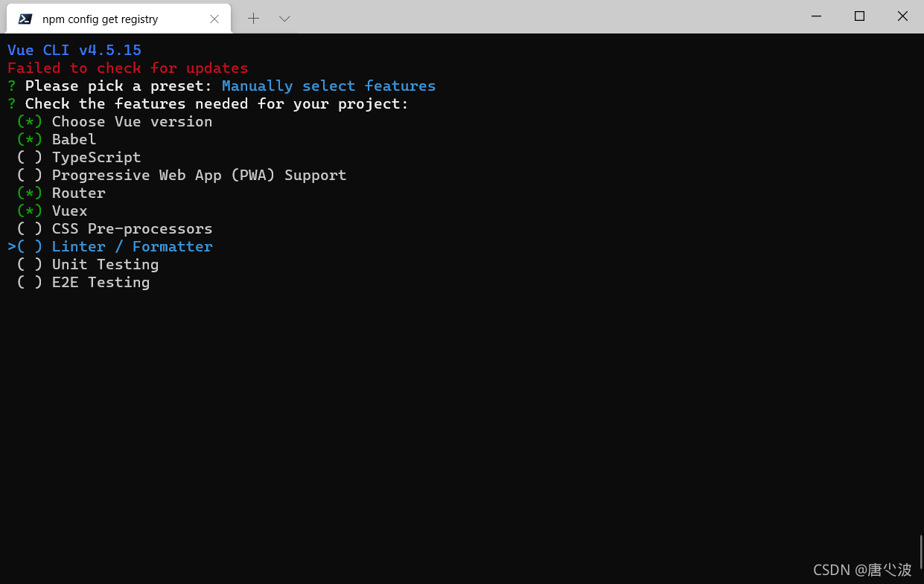Open a new terminal tab with plus

pos(253,19)
